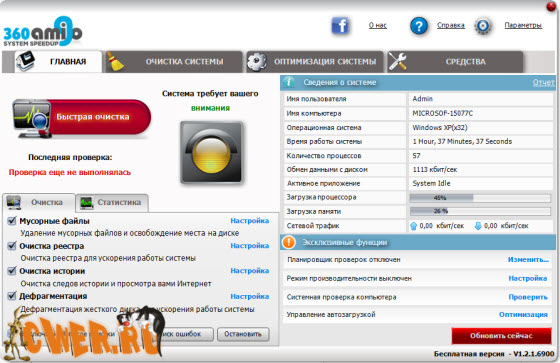Image resolution: width=560 pixels, height=363 pixels.
Task: Click the blue question mark help icon
Action: pos(419,26)
